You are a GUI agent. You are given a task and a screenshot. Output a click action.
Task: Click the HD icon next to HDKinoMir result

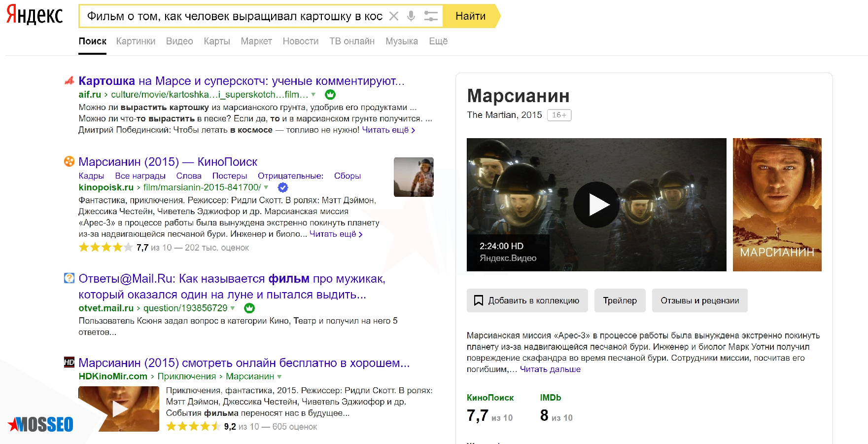click(x=69, y=363)
